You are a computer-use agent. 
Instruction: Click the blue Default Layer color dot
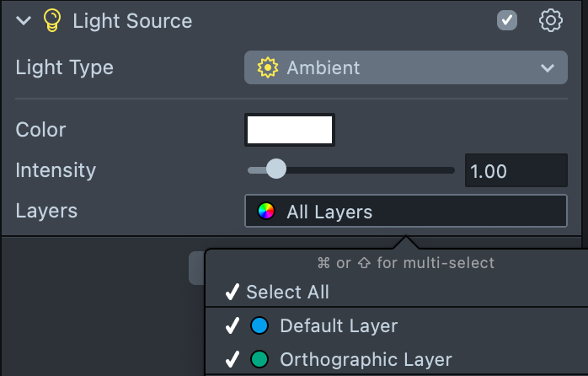260,326
